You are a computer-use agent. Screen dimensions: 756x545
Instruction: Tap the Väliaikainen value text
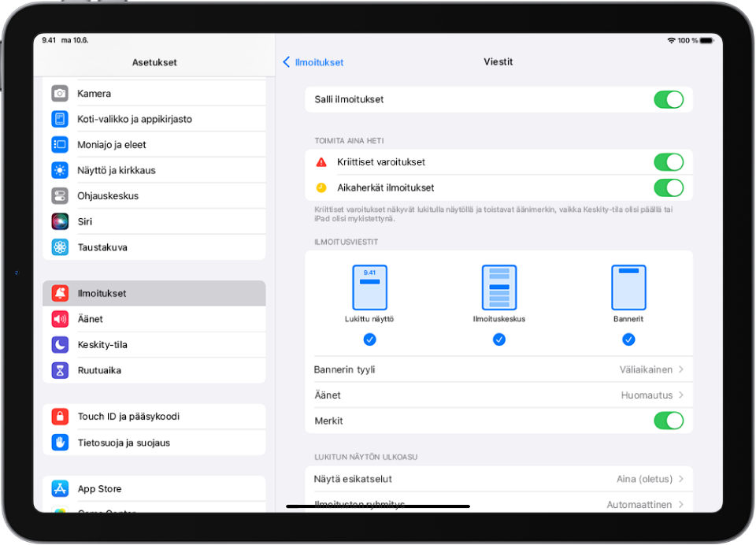pos(646,369)
